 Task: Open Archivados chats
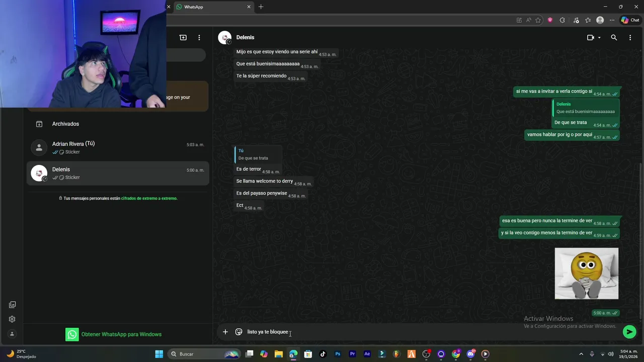pyautogui.click(x=118, y=124)
